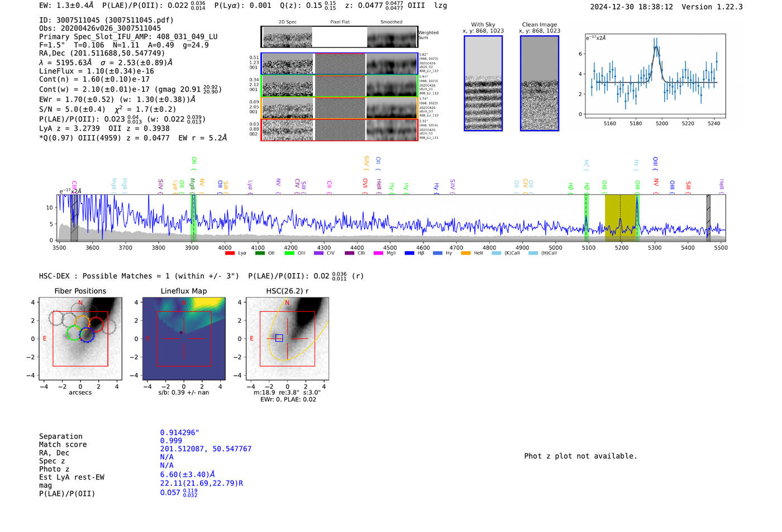The height and width of the screenshot is (532, 782).
Task: Select the LineFlux = 1.10(±0.34)e-16 line
Action: click(x=97, y=71)
